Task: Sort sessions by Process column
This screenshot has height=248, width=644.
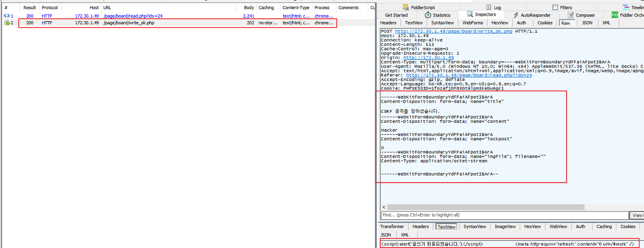Action: [x=325, y=8]
